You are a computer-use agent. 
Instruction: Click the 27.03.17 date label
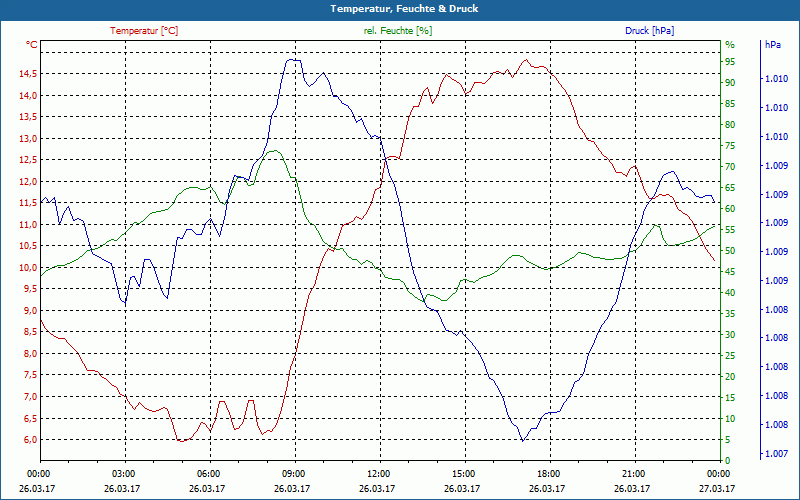pos(718,488)
